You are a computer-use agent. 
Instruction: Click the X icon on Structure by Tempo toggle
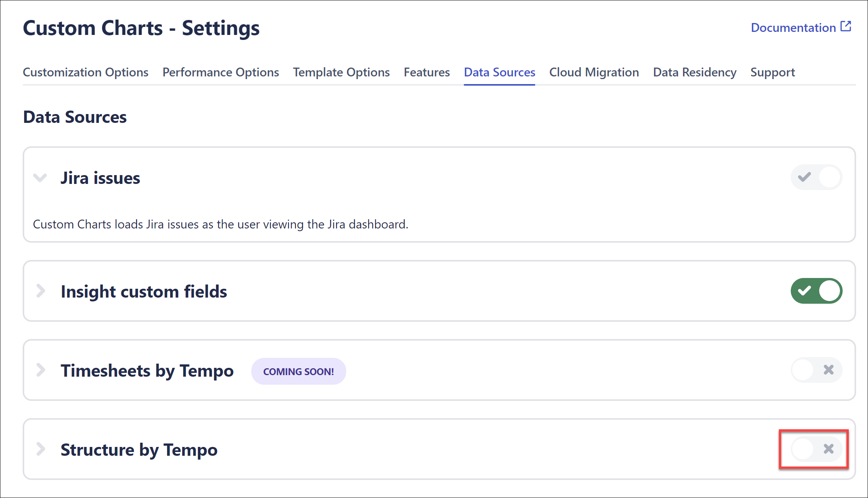[828, 449]
